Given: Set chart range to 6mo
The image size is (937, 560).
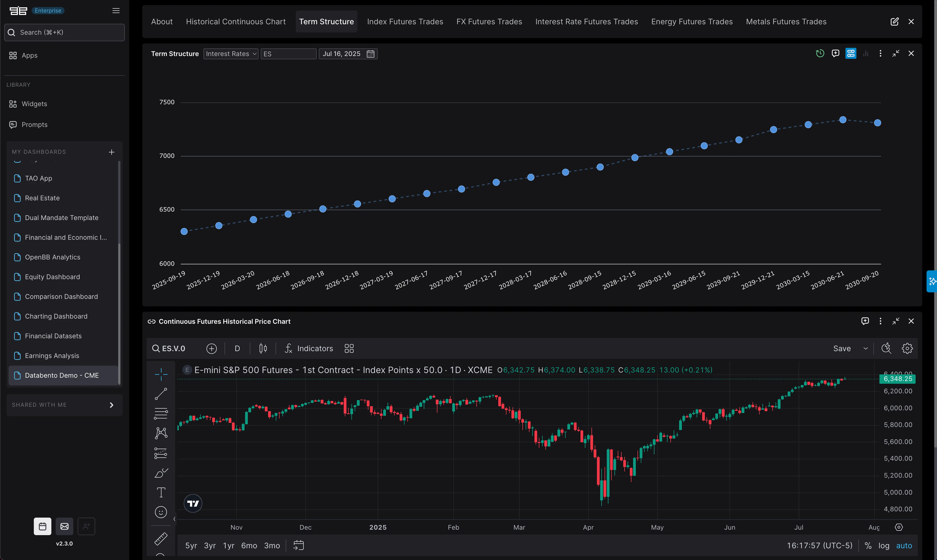Looking at the screenshot, I should [x=249, y=546].
